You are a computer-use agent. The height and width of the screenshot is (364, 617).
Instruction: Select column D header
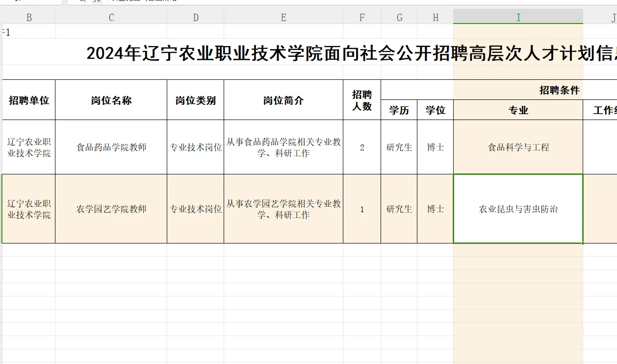click(x=196, y=18)
